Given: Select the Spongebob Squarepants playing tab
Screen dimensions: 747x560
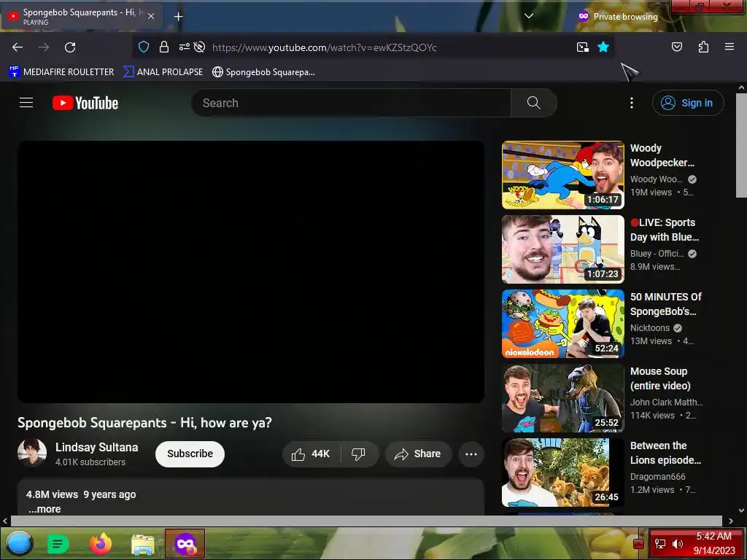Looking at the screenshot, I should (x=82, y=16).
